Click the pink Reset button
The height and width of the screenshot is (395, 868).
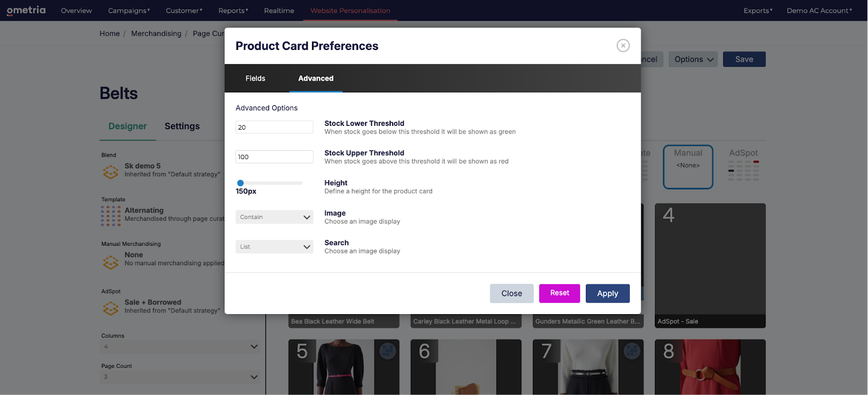click(559, 293)
